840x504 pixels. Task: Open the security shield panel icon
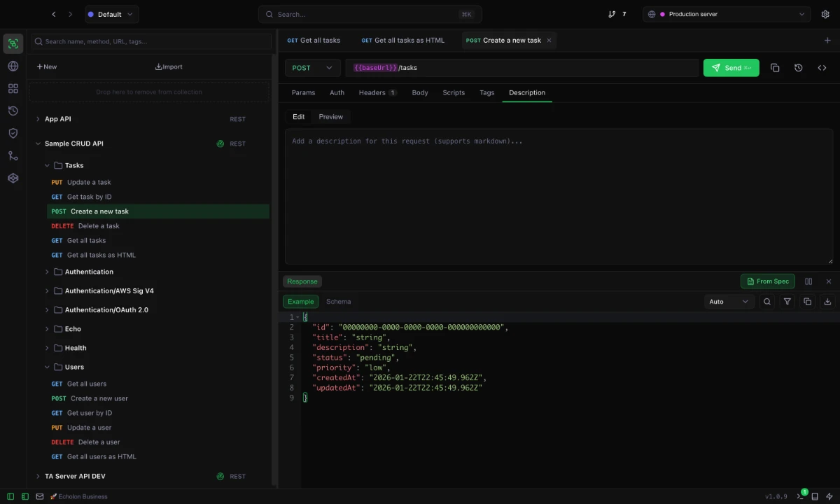[x=13, y=133]
